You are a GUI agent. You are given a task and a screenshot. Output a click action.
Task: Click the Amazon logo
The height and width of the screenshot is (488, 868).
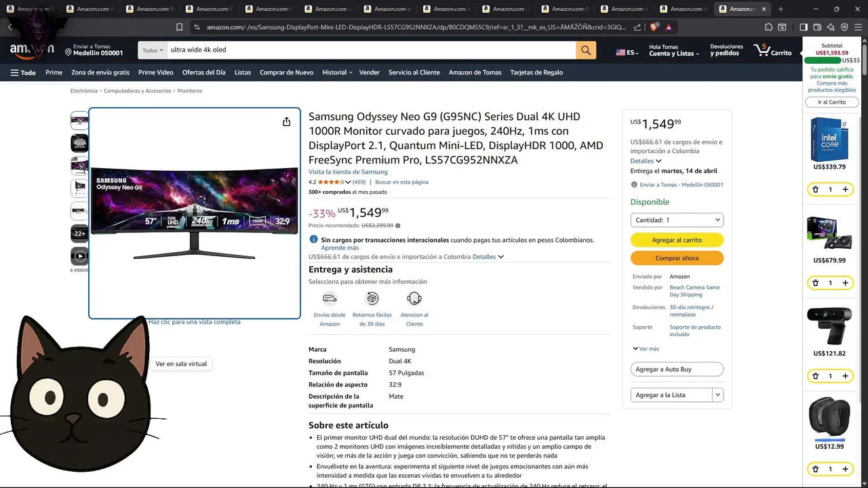pyautogui.click(x=32, y=51)
